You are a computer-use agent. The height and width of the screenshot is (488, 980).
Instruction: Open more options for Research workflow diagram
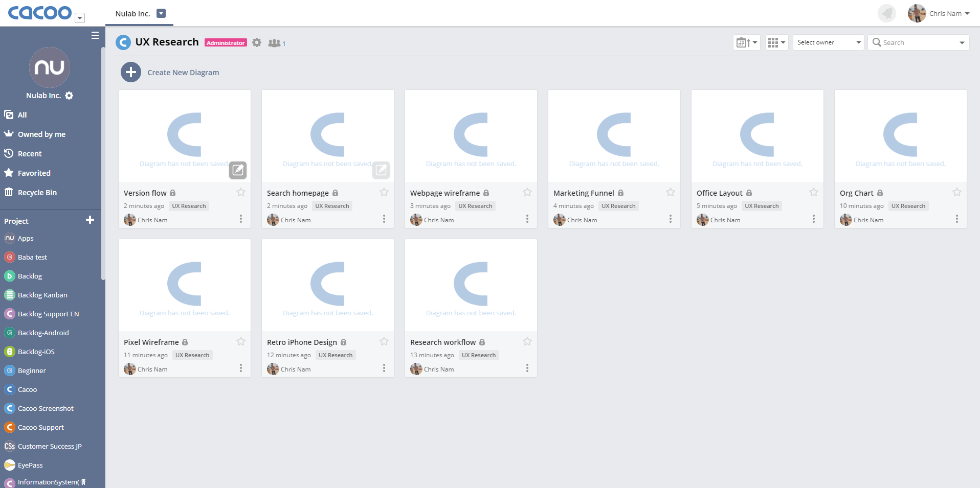coord(527,368)
